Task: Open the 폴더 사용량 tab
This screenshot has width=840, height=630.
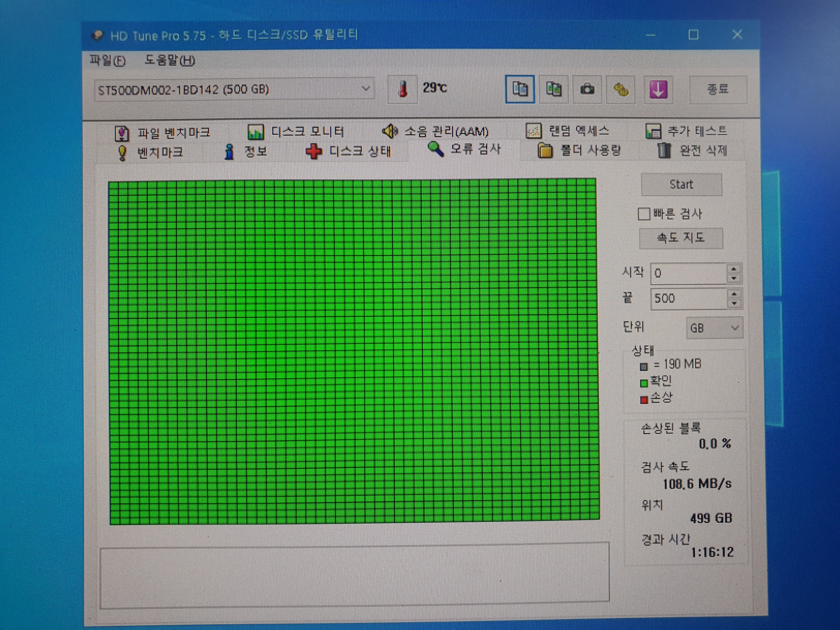Action: (579, 150)
